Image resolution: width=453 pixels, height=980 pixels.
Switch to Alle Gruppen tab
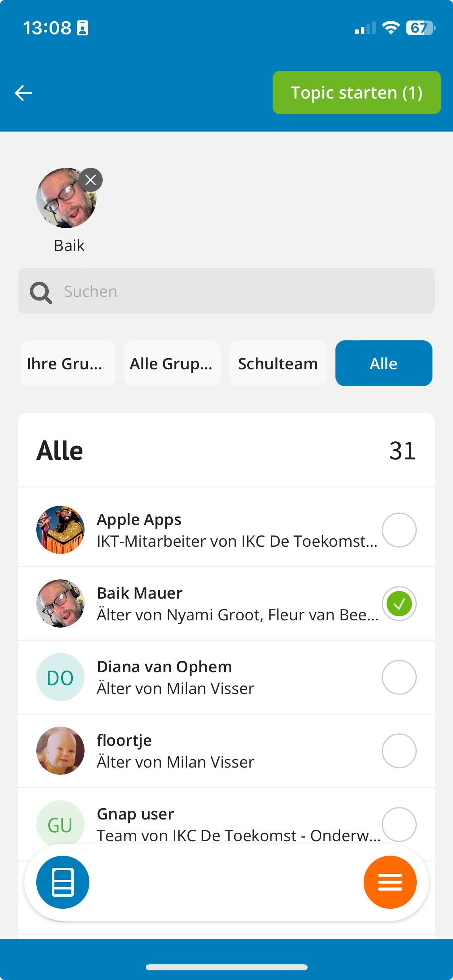click(x=172, y=363)
